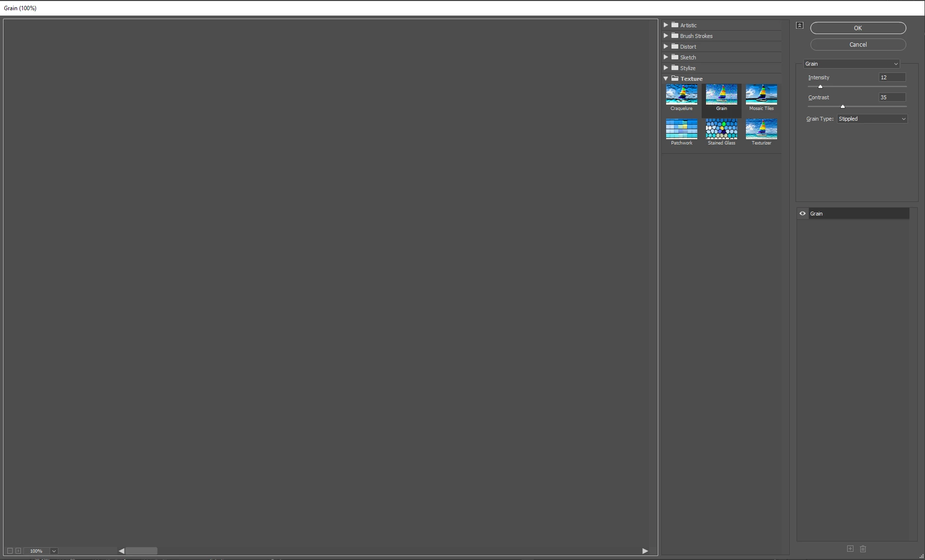
Task: Expand the Artistic filter folder
Action: (666, 25)
